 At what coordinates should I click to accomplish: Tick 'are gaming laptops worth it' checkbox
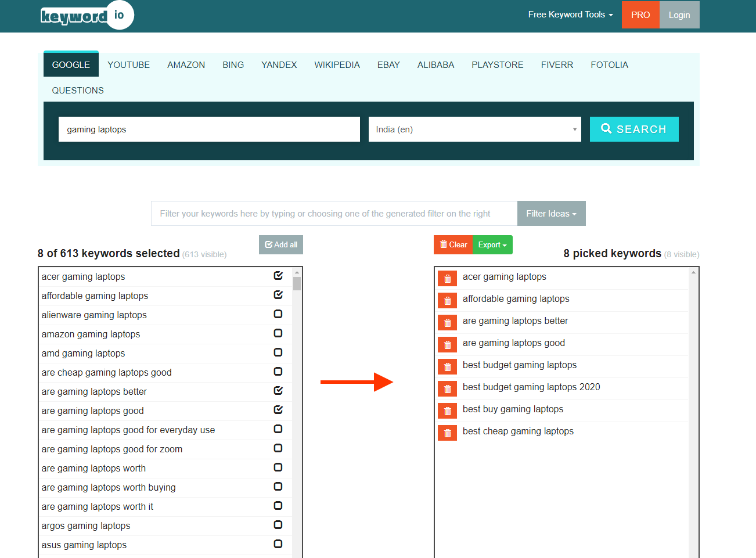(x=278, y=506)
